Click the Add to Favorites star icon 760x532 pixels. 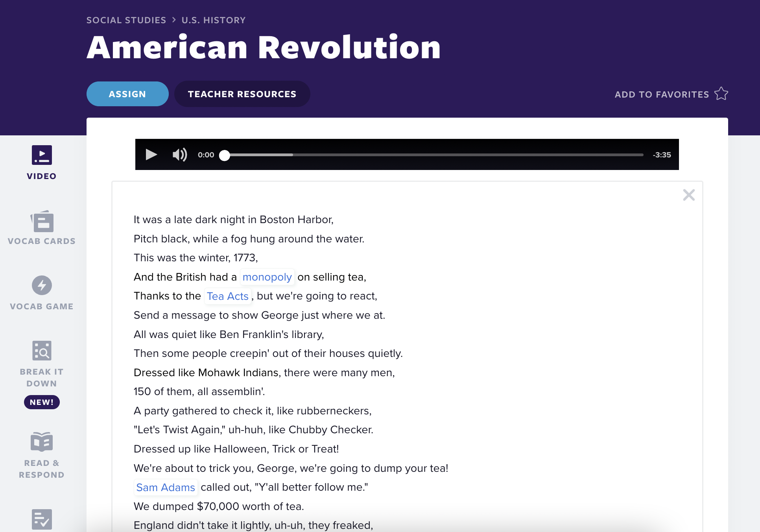point(721,94)
